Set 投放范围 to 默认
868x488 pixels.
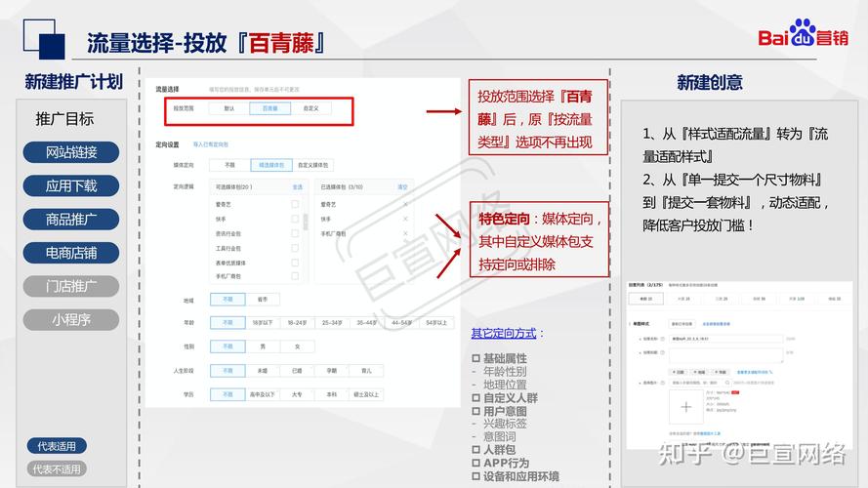[229, 108]
